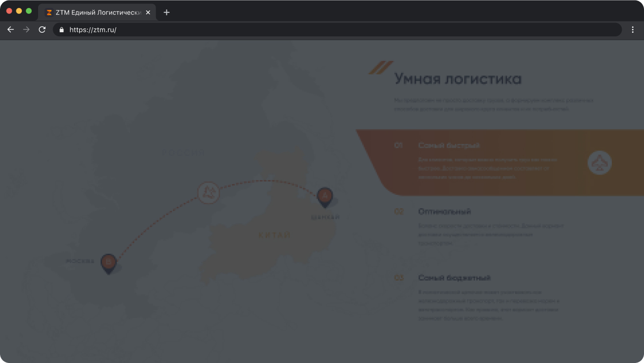Select the 01 Самый быстрый option

(449, 146)
